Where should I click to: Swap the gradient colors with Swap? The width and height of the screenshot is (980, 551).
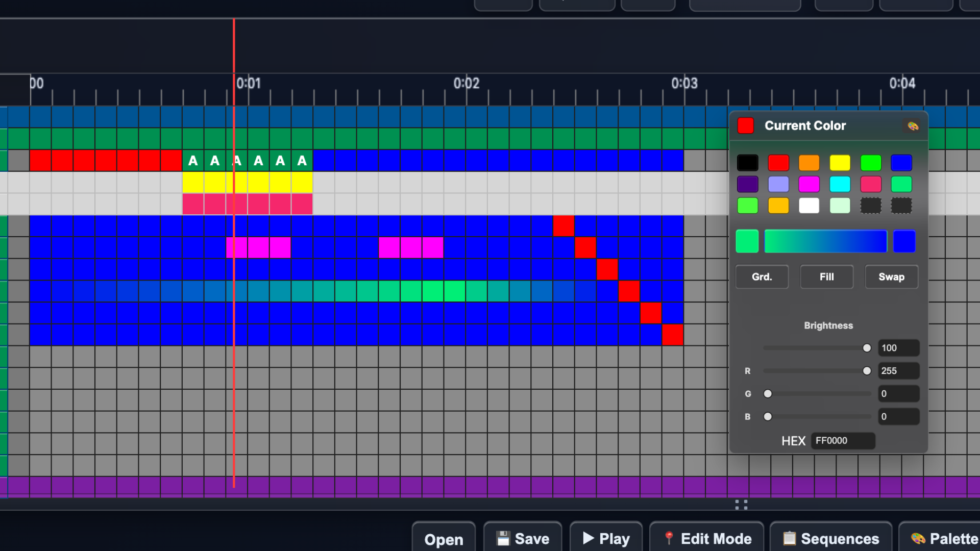point(891,277)
